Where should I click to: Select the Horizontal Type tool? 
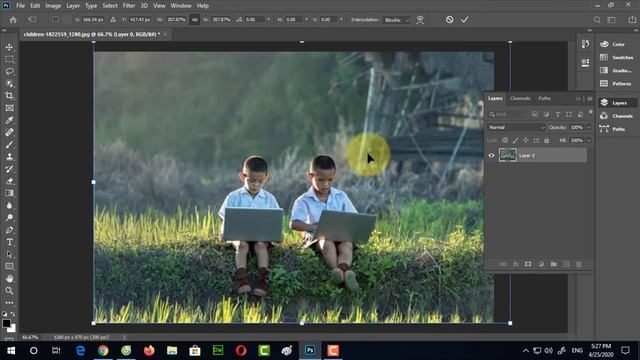[x=9, y=242]
